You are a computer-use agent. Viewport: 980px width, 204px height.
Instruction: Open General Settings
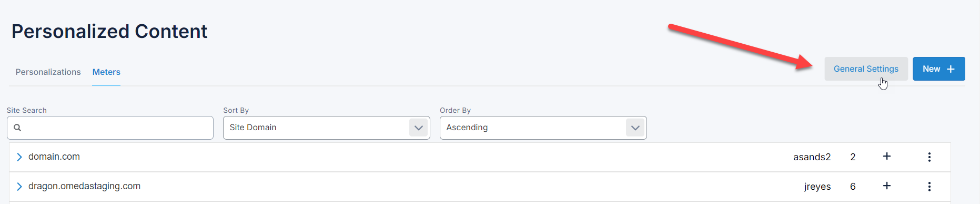(x=866, y=69)
